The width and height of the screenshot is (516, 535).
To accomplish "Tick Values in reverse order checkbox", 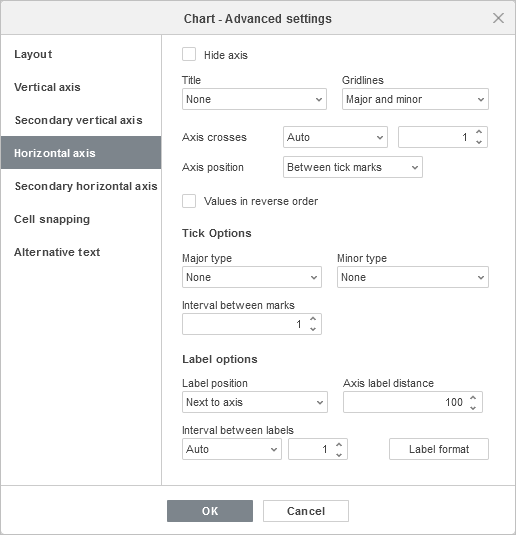I will [x=189, y=201].
